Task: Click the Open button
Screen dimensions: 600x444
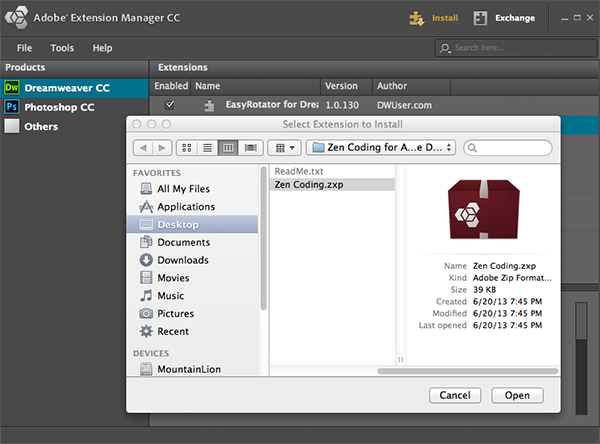Action: click(517, 395)
